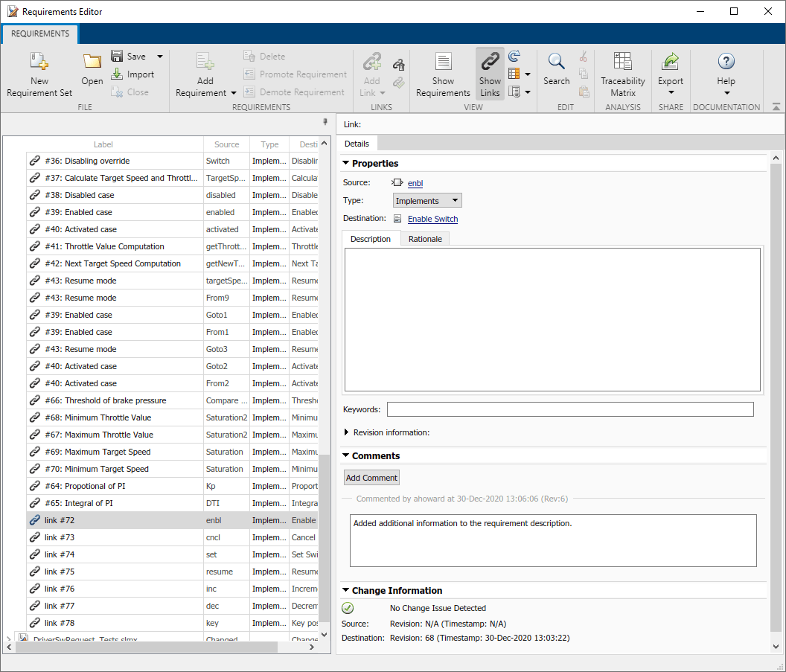Toggle the Show Requirements view
The height and width of the screenshot is (672, 786).
443,74
